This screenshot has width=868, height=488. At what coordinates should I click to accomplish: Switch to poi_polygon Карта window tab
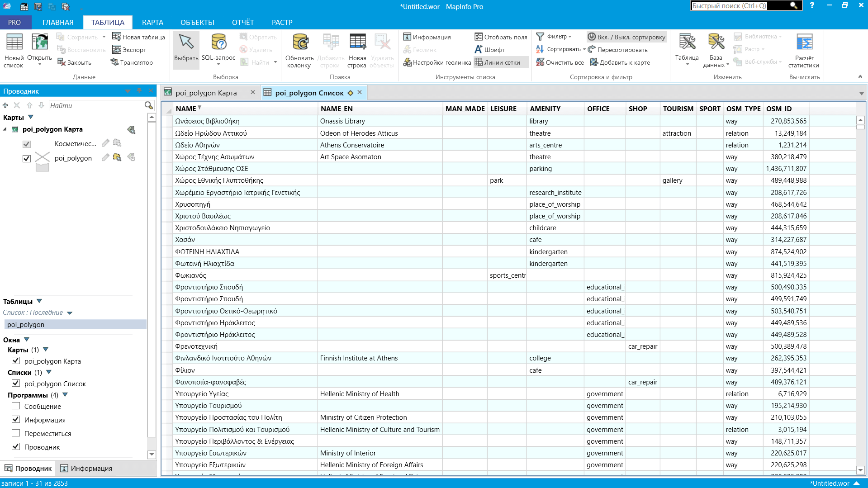click(206, 93)
